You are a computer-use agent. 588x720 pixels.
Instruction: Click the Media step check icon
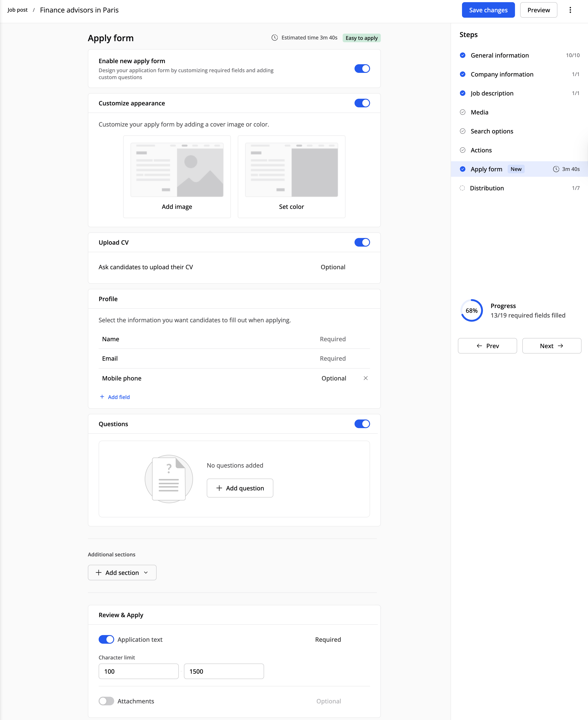coord(462,112)
